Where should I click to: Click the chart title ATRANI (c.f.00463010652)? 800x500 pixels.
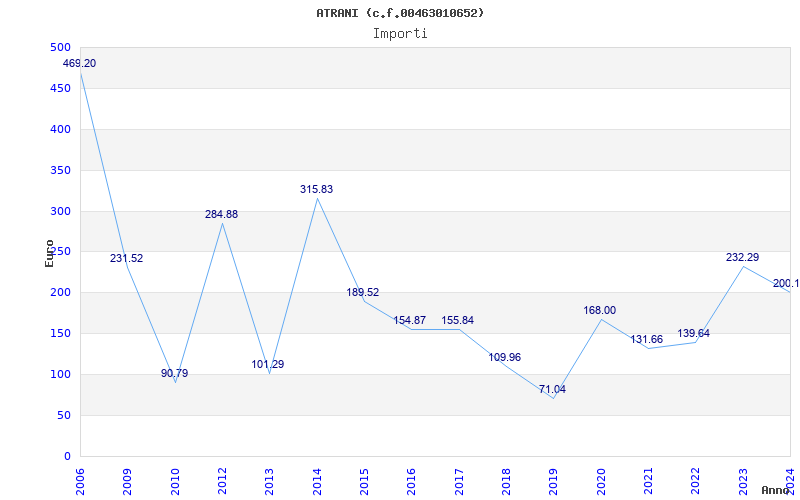[400, 13]
